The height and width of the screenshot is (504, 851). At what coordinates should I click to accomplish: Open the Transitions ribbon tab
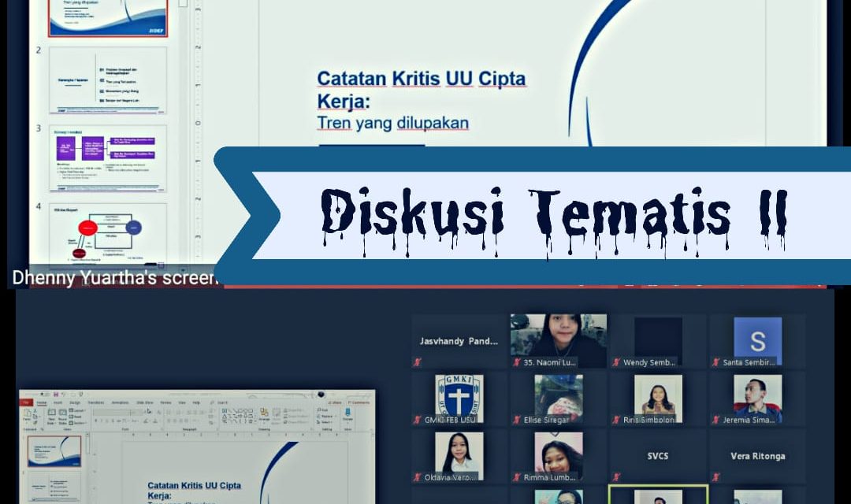tap(96, 402)
